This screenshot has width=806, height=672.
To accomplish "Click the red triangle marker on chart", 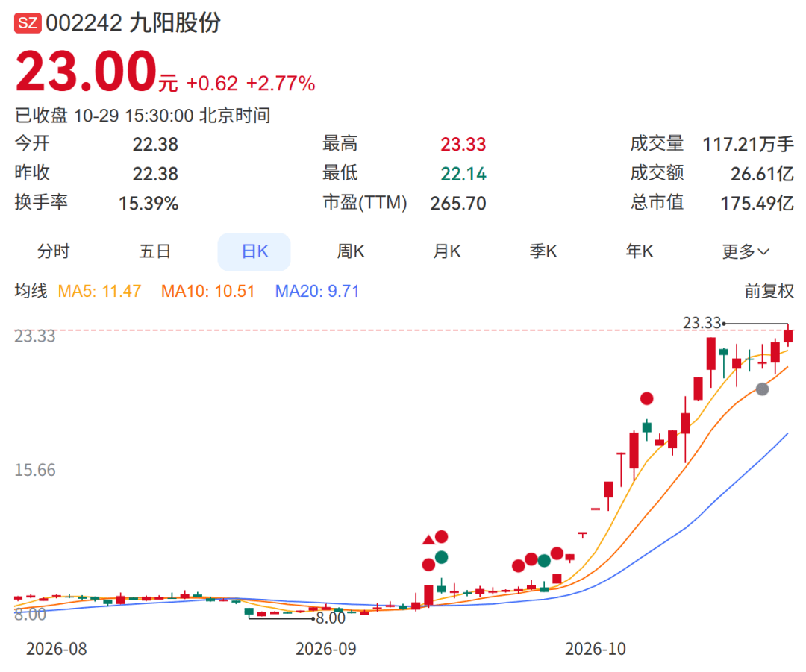I will pyautogui.click(x=428, y=540).
